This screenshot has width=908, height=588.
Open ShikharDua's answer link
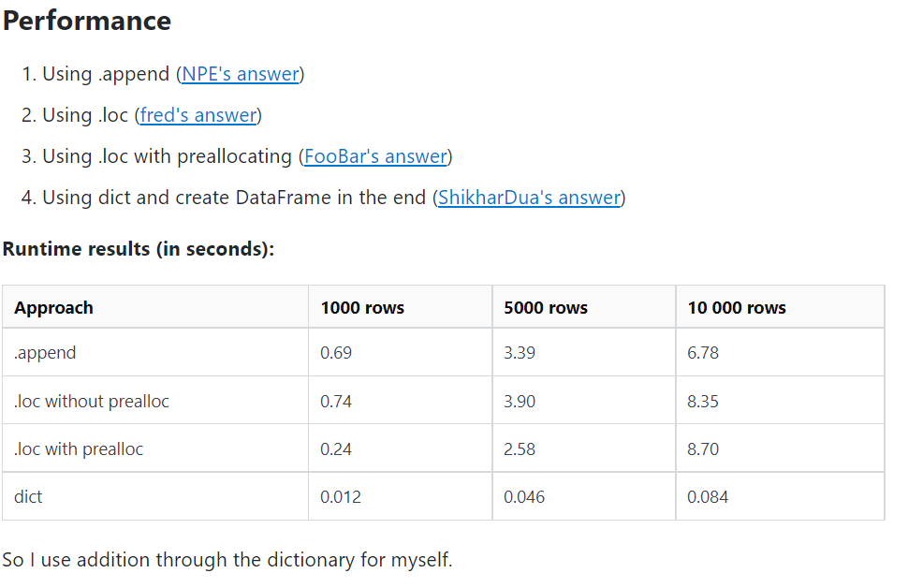coord(529,198)
